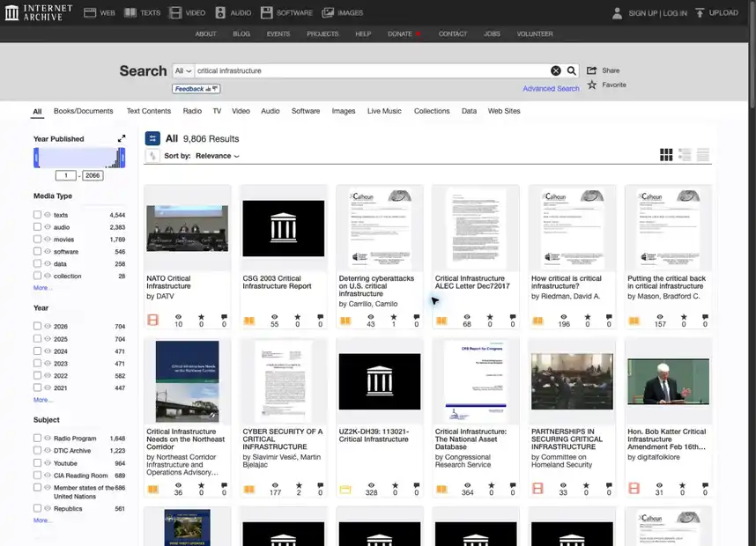756x546 pixels.
Task: Open the Sort by Relevance dropdown
Action: (218, 156)
